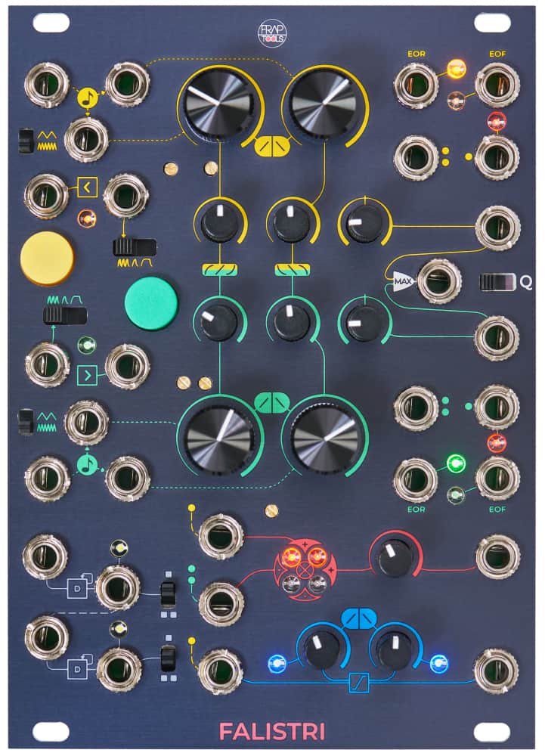Screen dimensions: 545x756
Task: Tap the green musical note icon
Action: coord(87,465)
